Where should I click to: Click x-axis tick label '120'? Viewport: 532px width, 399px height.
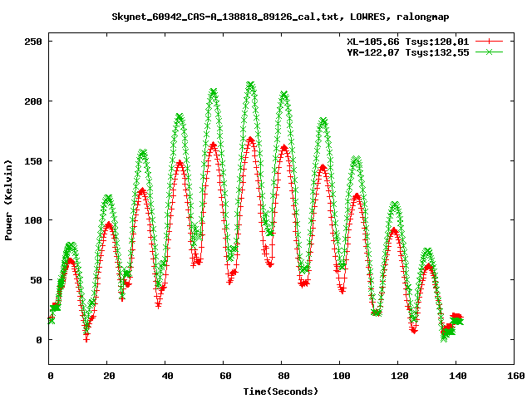point(400,376)
